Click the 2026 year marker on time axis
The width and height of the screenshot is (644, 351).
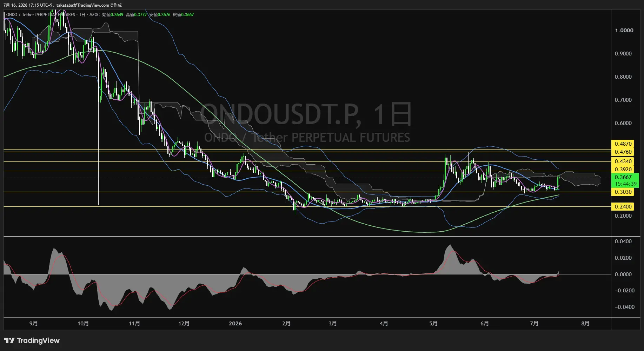click(x=235, y=324)
